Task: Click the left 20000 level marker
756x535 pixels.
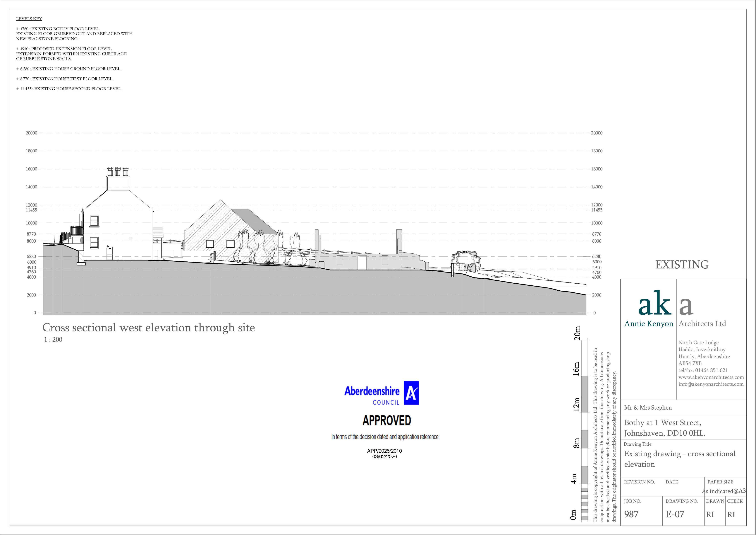Action: 32,133
